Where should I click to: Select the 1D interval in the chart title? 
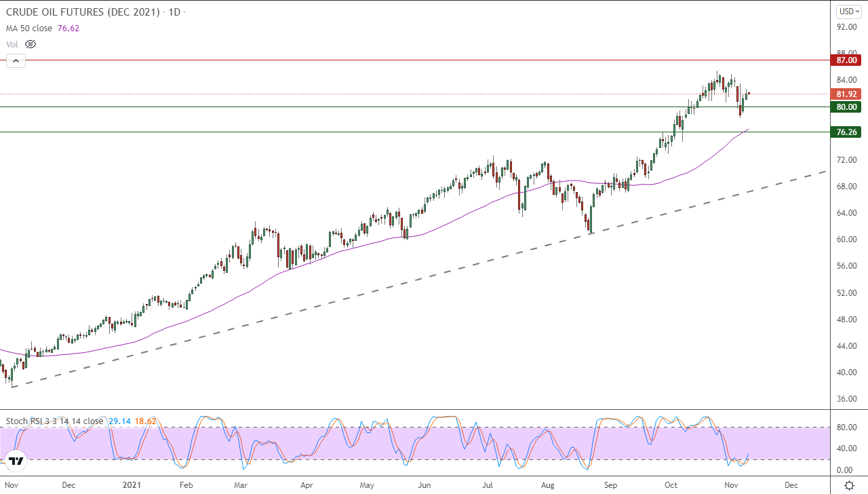(x=174, y=12)
